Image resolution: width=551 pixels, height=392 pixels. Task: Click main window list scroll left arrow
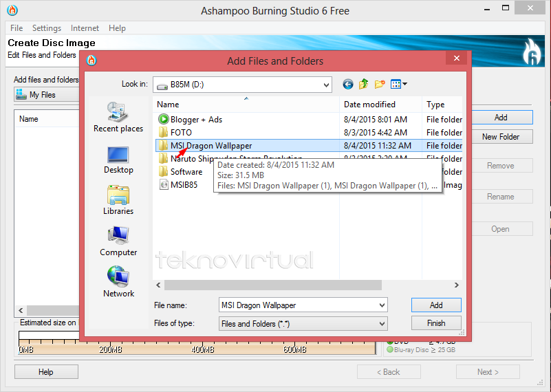click(x=21, y=310)
